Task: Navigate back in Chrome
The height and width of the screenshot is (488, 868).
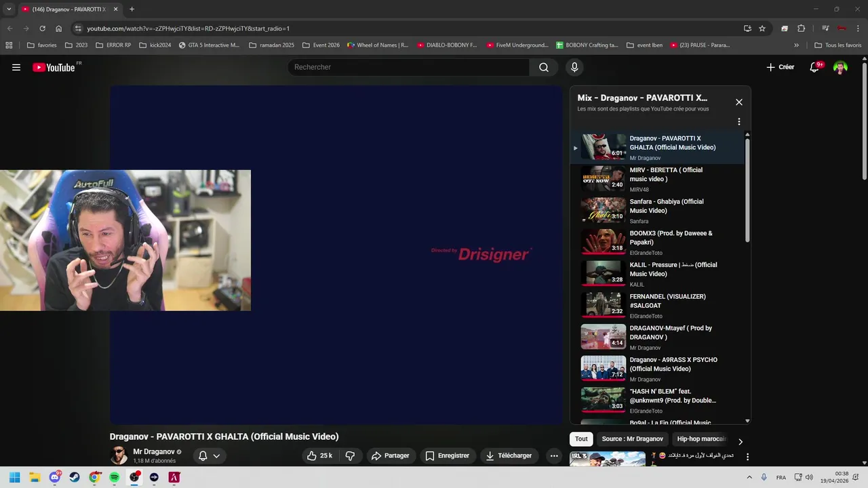Action: click(9, 28)
